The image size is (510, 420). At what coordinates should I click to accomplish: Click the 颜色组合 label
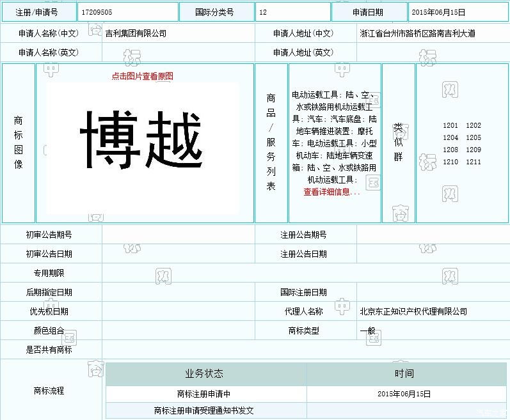coord(49,331)
